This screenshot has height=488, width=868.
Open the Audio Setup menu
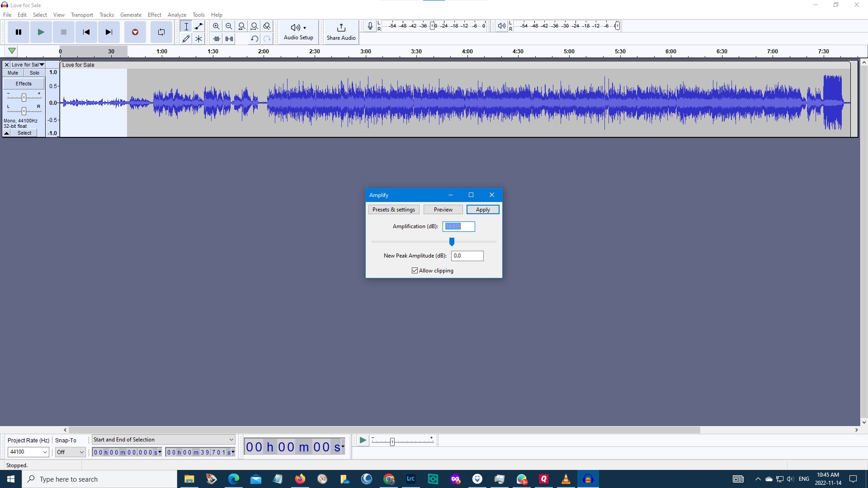pyautogui.click(x=298, y=32)
